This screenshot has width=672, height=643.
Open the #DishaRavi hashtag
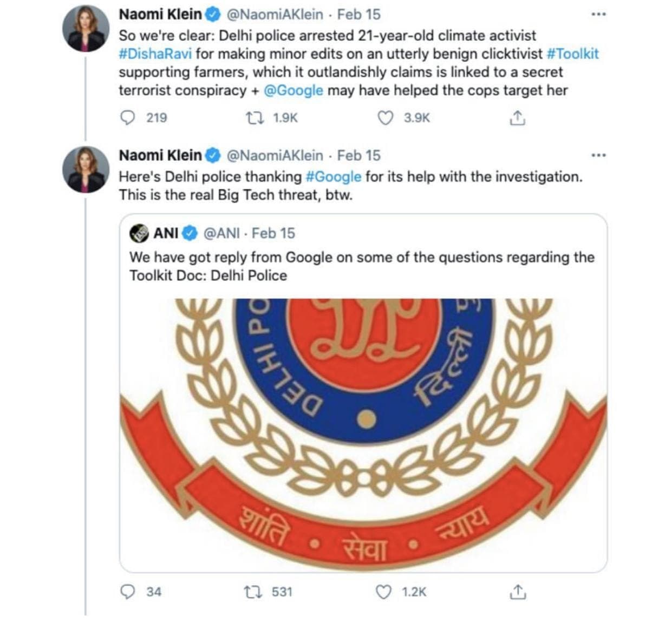(155, 54)
